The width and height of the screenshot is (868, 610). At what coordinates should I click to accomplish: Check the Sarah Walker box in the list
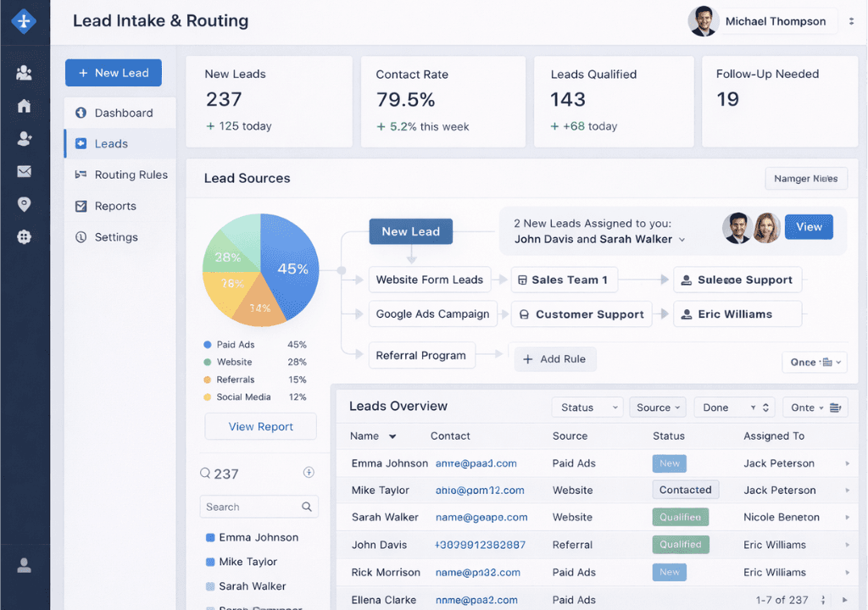[x=210, y=586]
